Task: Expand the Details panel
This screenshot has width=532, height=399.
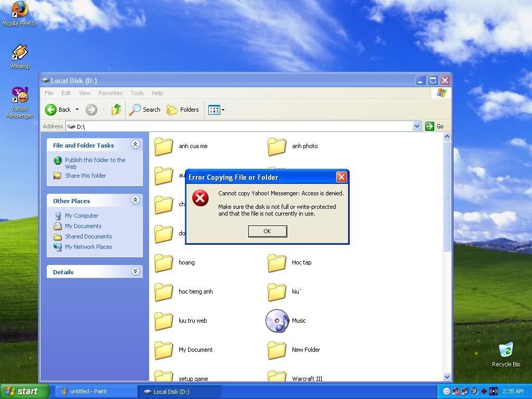Action: point(136,272)
